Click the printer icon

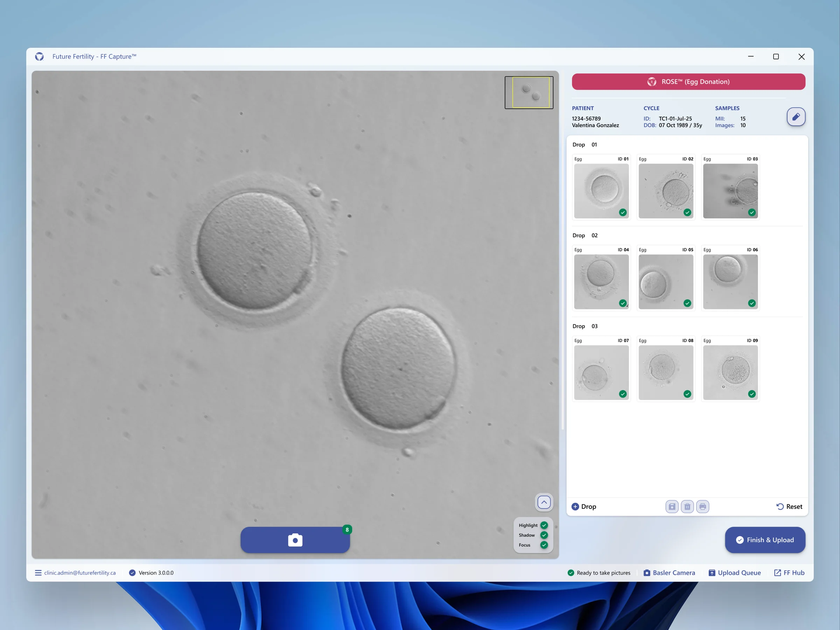[702, 506]
